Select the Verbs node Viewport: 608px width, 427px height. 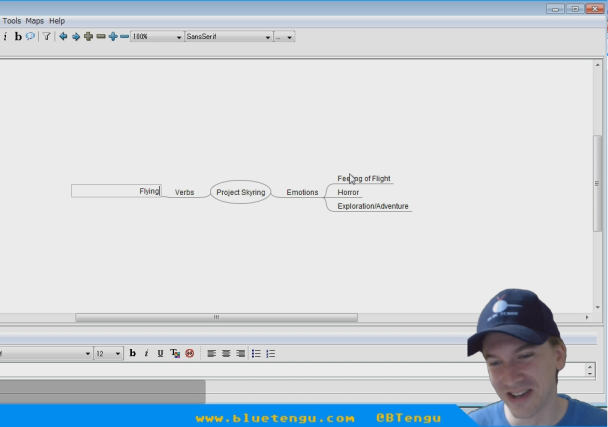pyautogui.click(x=185, y=192)
